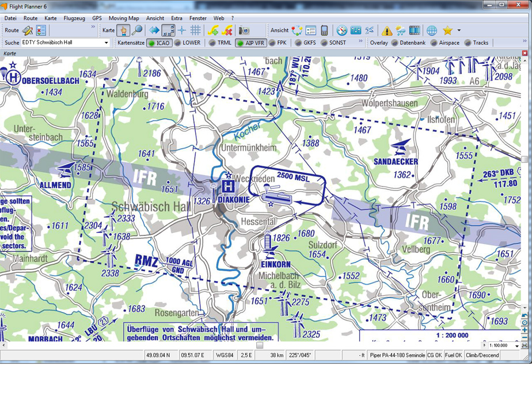
Task: Open the Moving Map menu
Action: click(124, 18)
